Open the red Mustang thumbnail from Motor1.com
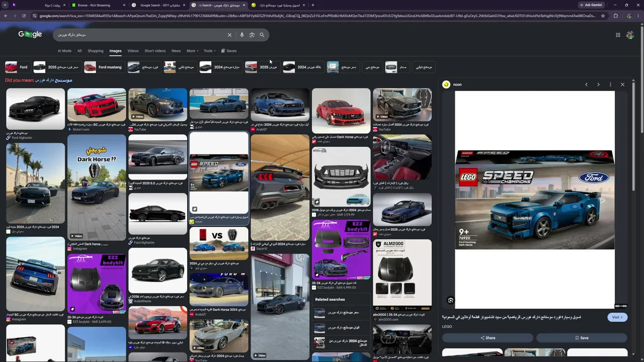Viewport: 644px width, 362px height. pyautogui.click(x=97, y=105)
